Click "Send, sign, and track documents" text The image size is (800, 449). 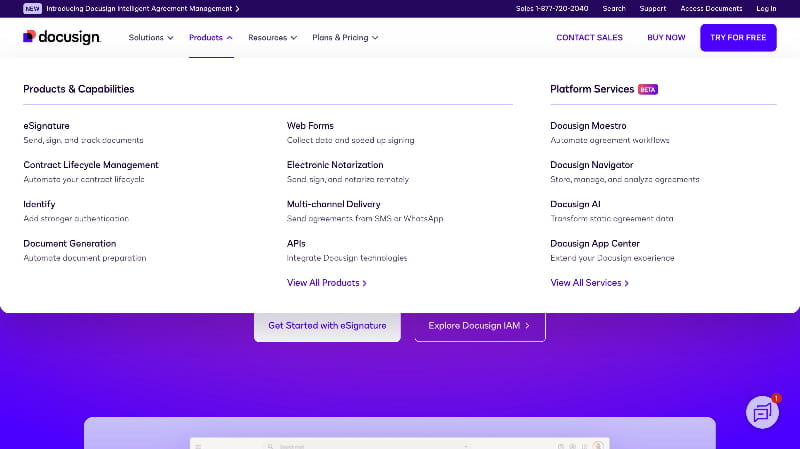[83, 140]
